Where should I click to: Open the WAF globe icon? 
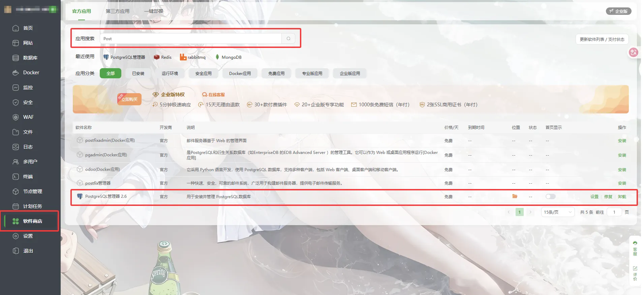tap(16, 117)
